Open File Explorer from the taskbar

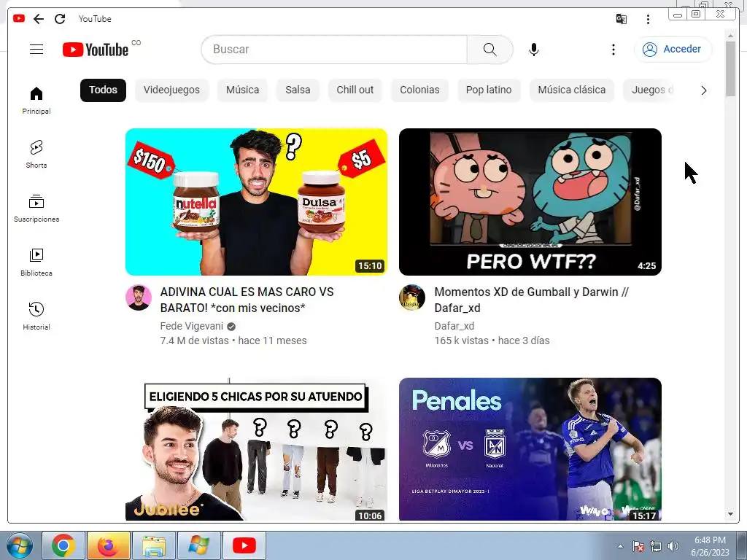pos(153,545)
